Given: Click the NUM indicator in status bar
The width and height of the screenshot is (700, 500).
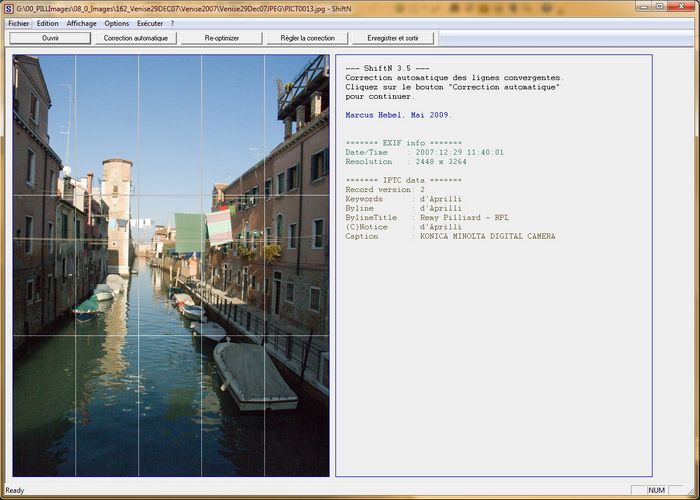Looking at the screenshot, I should tap(655, 490).
